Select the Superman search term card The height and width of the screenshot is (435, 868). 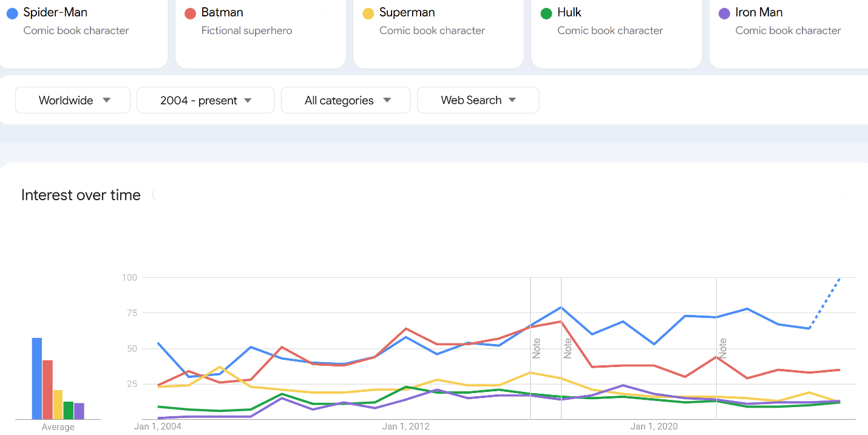pos(438,33)
